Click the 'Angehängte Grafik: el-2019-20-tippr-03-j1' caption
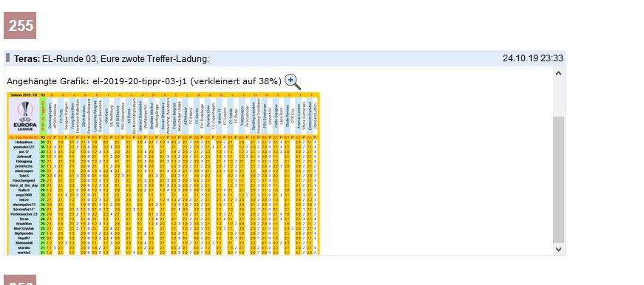Image resolution: width=644 pixels, height=285 pixels. pyautogui.click(x=97, y=81)
